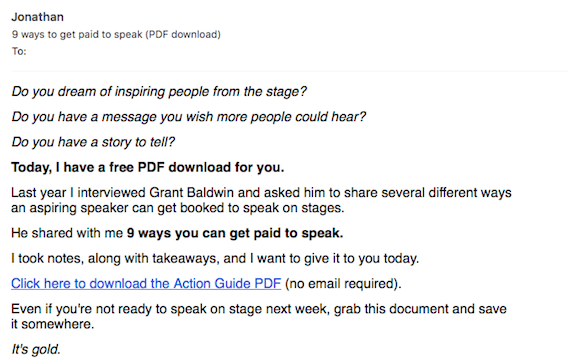Click the line starting 'an aspiring speaker can get booked'
This screenshot has height=364, width=576.
tap(178, 208)
